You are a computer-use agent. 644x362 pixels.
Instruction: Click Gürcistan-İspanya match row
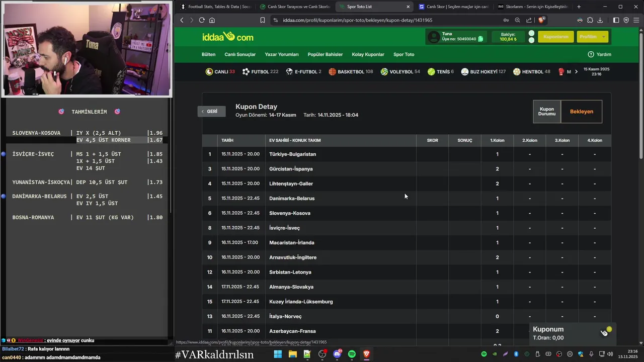pos(407,169)
